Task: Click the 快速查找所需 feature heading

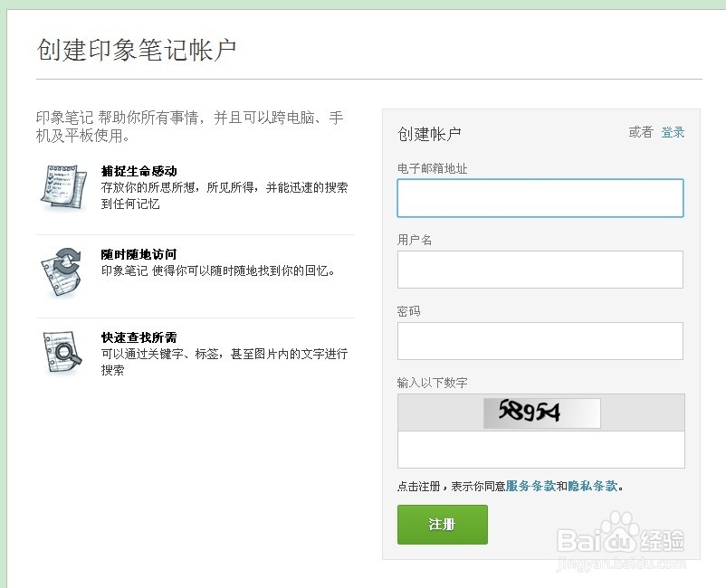Action: click(139, 337)
